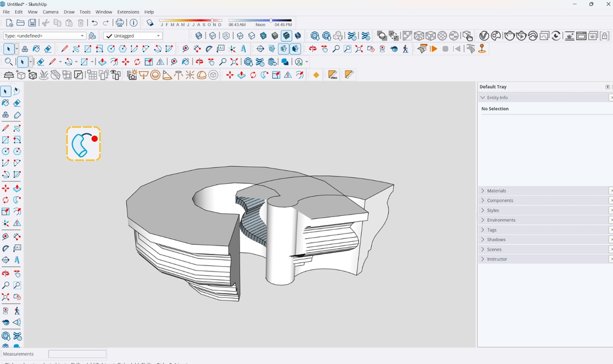Viewport: 613px width, 364px height.
Task: Pick Push/Pull tool in left vertical toolbar
Action: click(17, 189)
